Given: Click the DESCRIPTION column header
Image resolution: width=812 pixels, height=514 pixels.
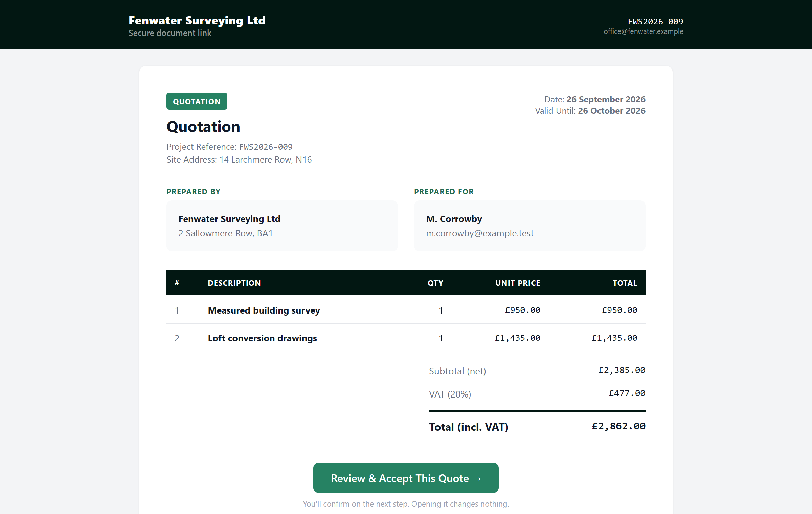Looking at the screenshot, I should coord(234,283).
